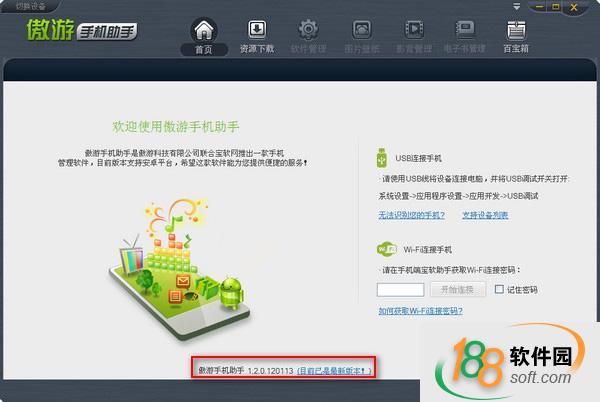Expand the title bar dropdown menu arrow
The width and height of the screenshot is (600, 402).
point(517,7)
